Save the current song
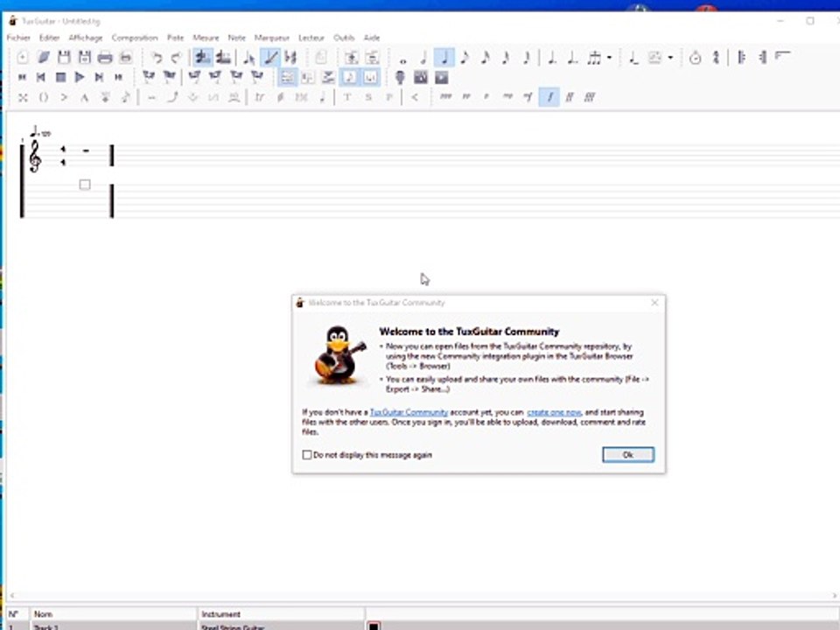 (64, 58)
